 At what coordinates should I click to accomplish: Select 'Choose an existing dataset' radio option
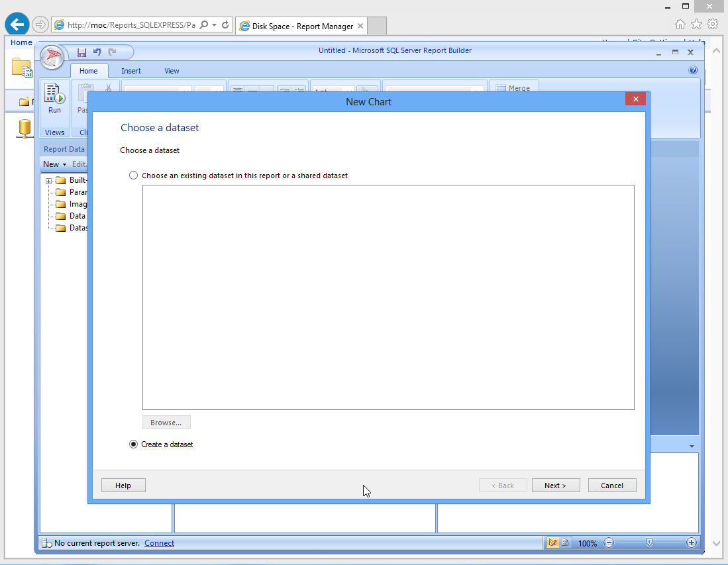coord(134,176)
